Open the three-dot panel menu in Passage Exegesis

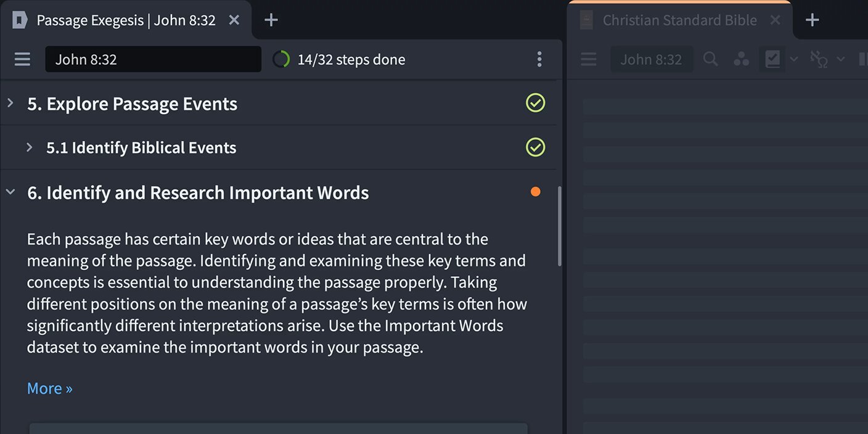[539, 59]
